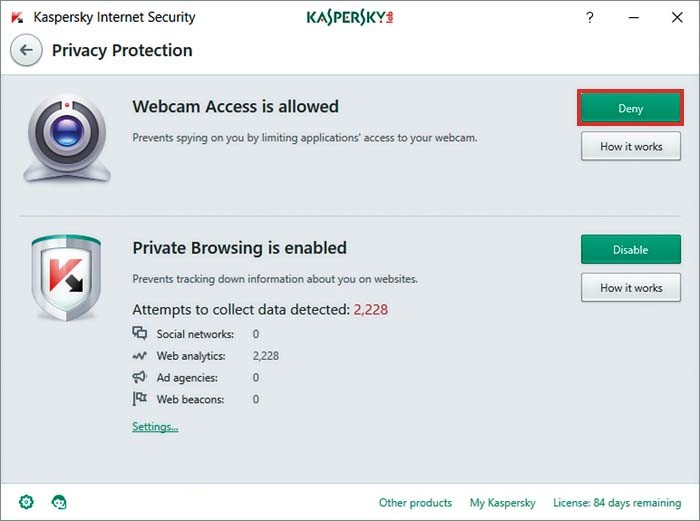Deny webcam access

pyautogui.click(x=630, y=108)
